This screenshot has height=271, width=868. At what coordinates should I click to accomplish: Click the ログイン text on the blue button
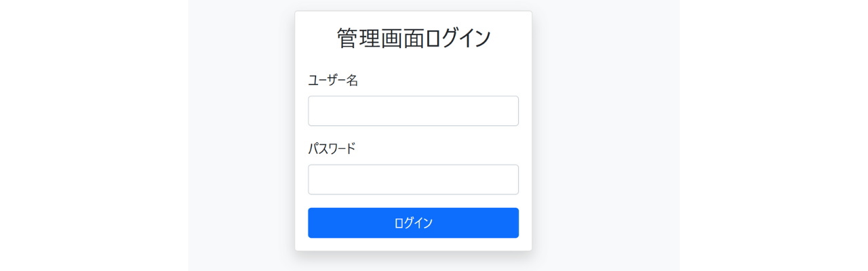click(413, 223)
